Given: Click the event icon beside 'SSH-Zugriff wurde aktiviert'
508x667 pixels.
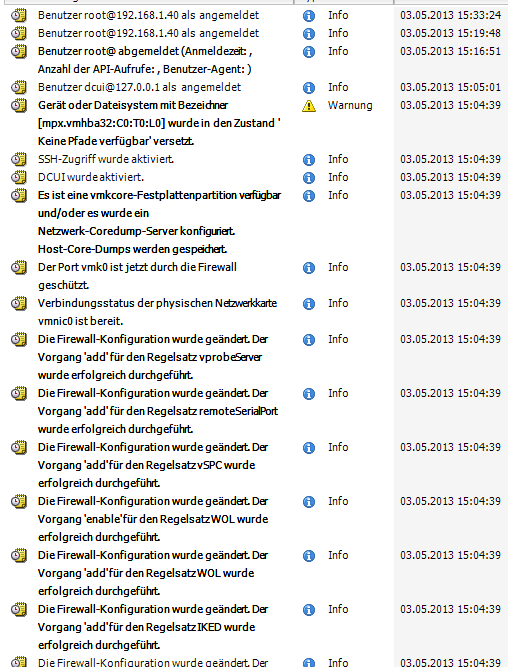Looking at the screenshot, I should [x=18, y=159].
